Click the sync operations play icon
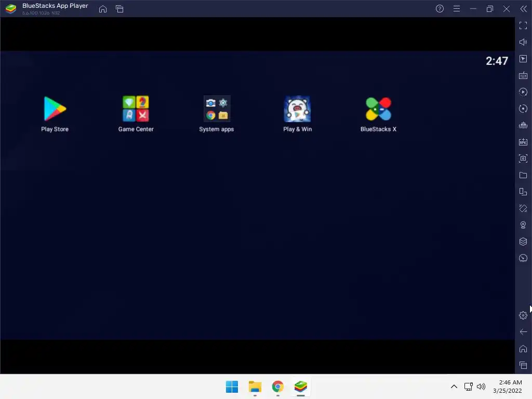 coord(523,92)
